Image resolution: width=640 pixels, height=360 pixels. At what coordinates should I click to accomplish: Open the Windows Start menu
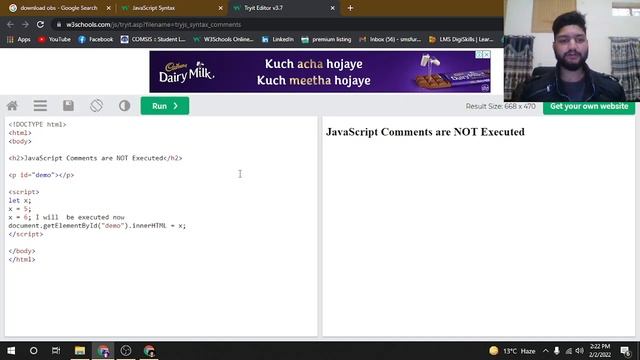(11, 351)
